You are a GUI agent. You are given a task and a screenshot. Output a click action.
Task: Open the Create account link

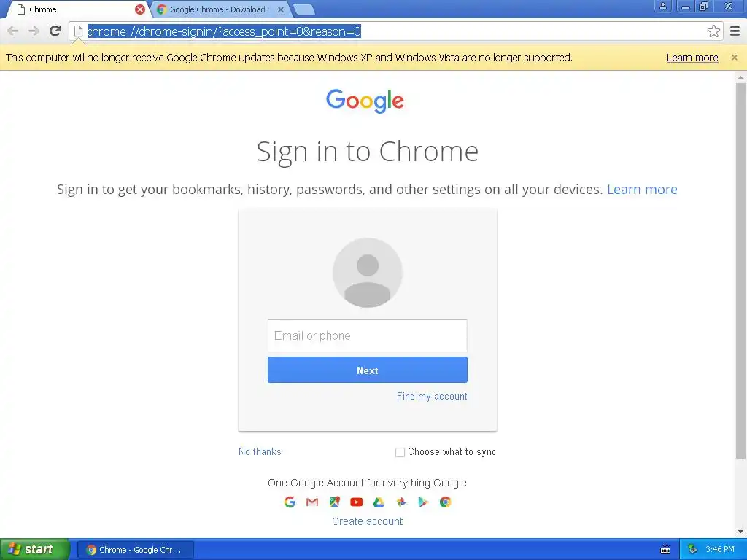368,521
